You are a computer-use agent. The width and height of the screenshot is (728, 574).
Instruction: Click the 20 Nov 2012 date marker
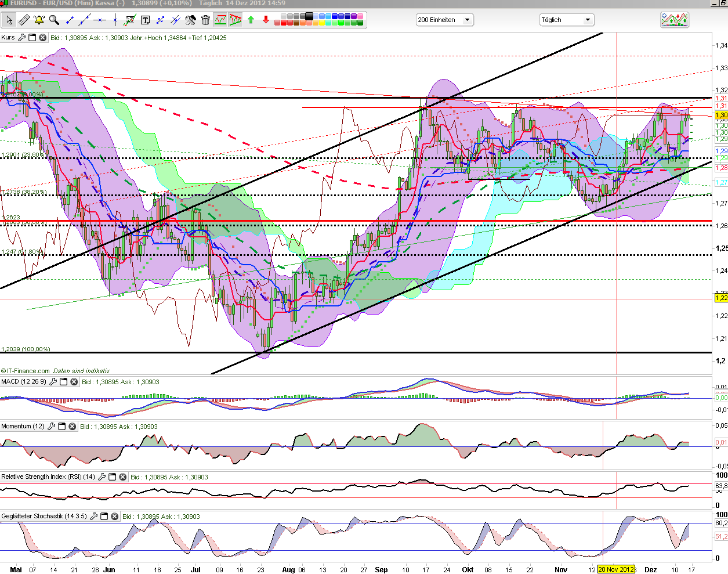click(x=616, y=569)
